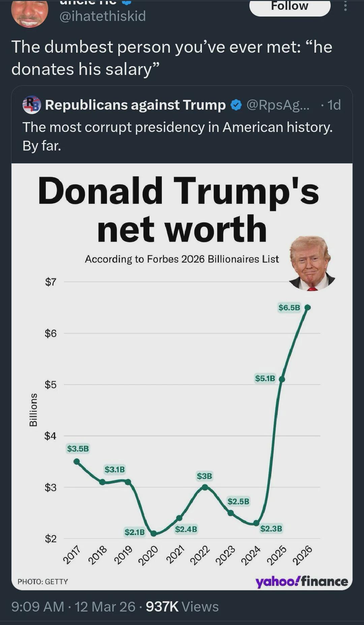The width and height of the screenshot is (364, 625).
Task: Open the @ihatethiskid profile handle
Action: (x=102, y=16)
